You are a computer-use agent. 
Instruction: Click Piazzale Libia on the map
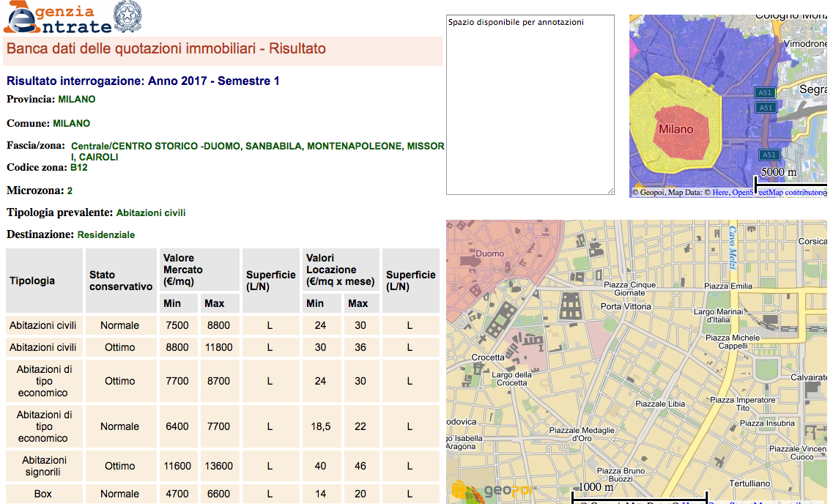click(660, 404)
